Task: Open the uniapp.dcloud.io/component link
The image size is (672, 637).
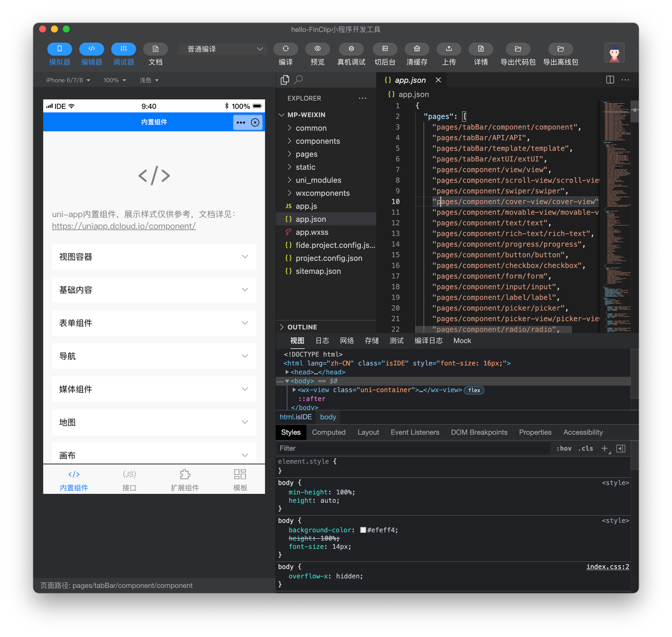Action: coord(123,226)
